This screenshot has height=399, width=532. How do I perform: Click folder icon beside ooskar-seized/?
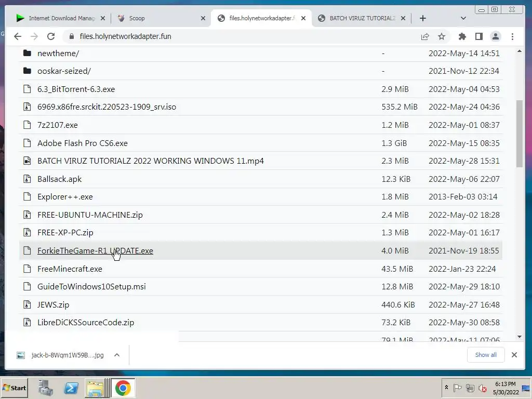[27, 71]
